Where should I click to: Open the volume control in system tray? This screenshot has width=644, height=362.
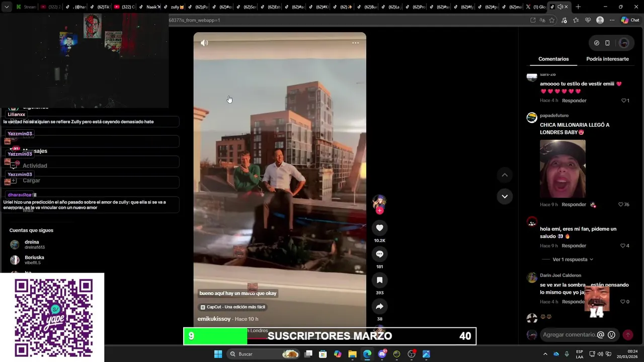601,354
